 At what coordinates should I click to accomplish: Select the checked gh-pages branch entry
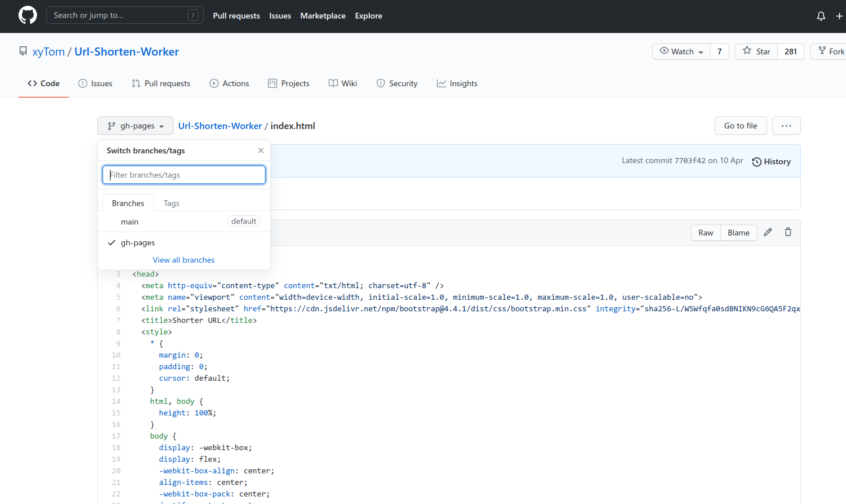pos(184,242)
